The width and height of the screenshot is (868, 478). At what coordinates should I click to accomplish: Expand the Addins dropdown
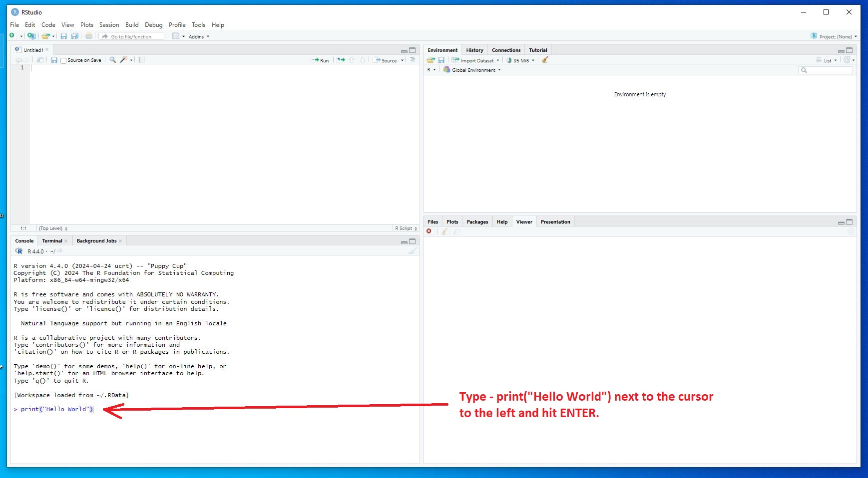click(199, 36)
